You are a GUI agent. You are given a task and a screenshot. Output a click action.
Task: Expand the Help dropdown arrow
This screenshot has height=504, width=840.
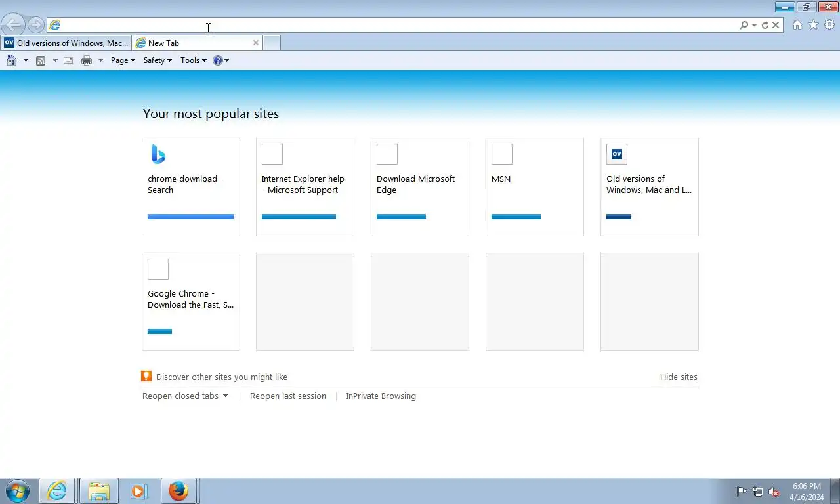point(227,60)
